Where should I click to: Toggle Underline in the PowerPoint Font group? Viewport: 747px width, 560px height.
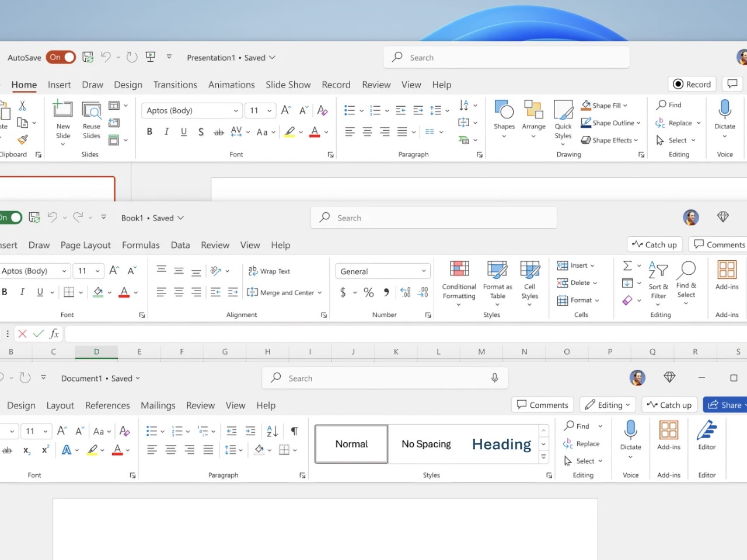(184, 132)
